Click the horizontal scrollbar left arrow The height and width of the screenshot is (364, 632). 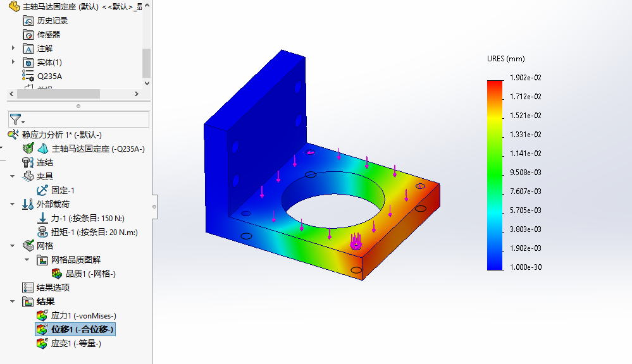[x=11, y=94]
